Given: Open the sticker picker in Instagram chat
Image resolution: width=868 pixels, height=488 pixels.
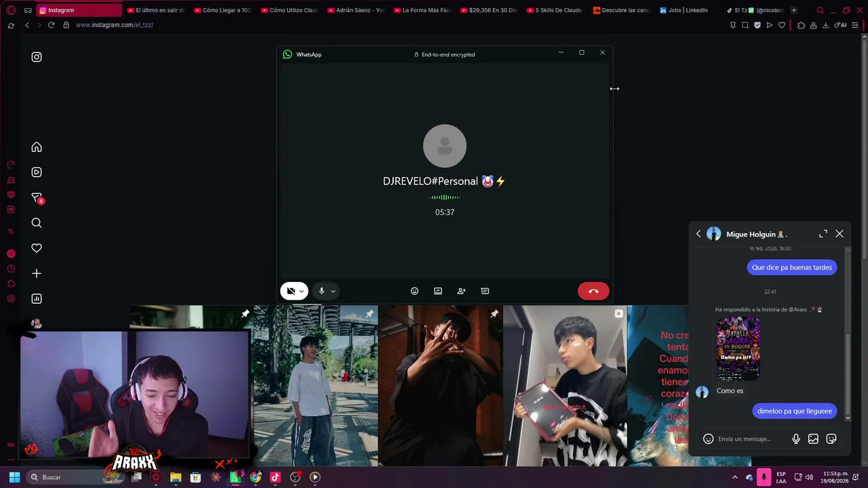Looking at the screenshot, I should [831, 439].
